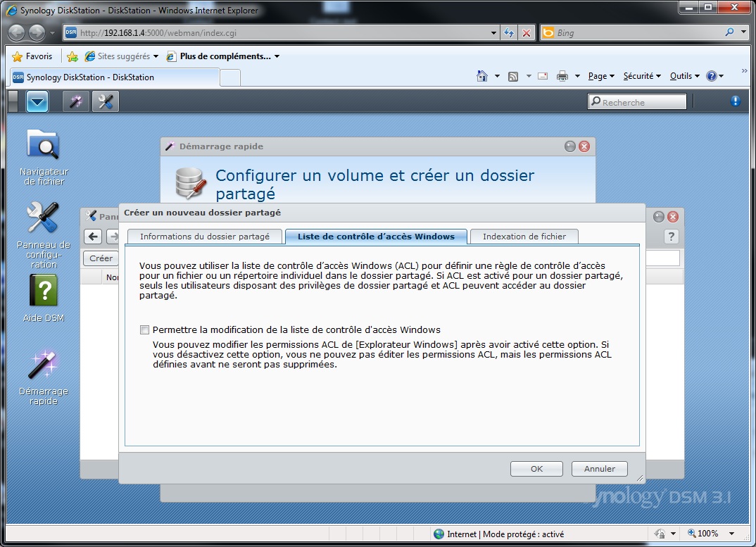
Task: Click the read mail icon
Action: click(x=543, y=76)
